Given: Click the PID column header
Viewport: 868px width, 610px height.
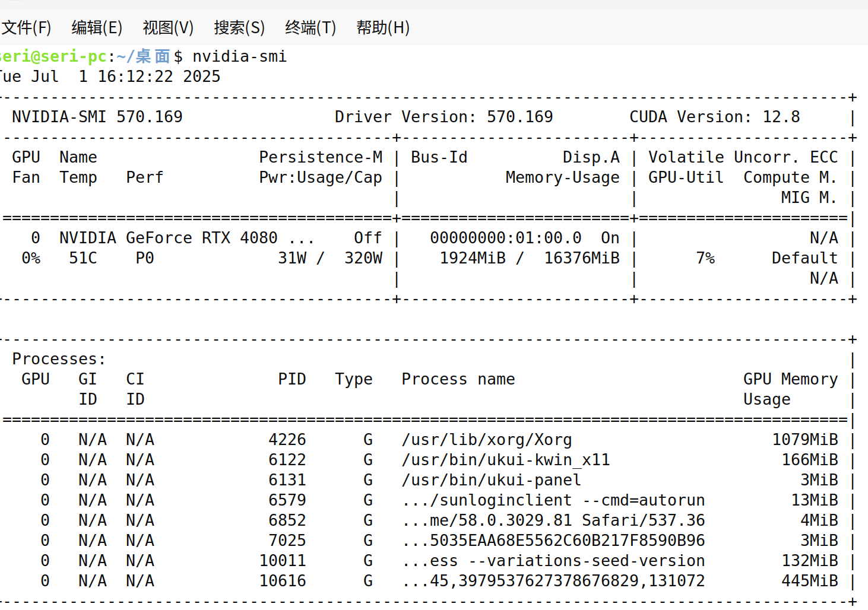Looking at the screenshot, I should click(292, 379).
